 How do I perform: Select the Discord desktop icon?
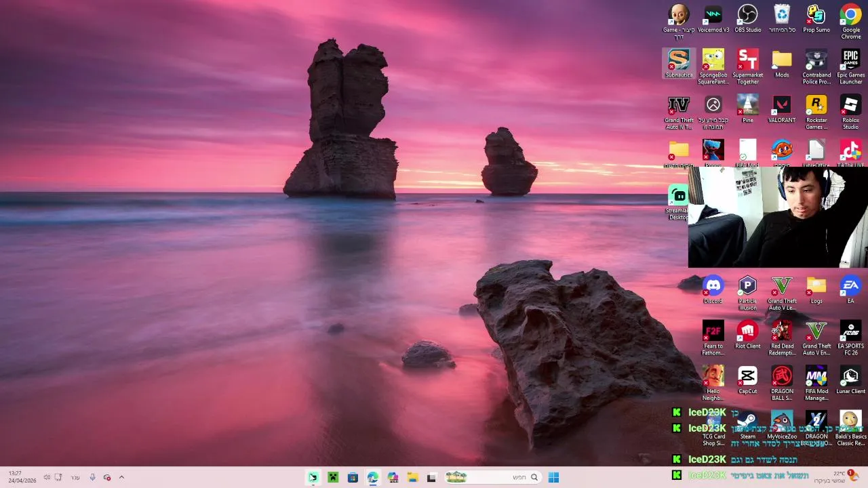(713, 290)
